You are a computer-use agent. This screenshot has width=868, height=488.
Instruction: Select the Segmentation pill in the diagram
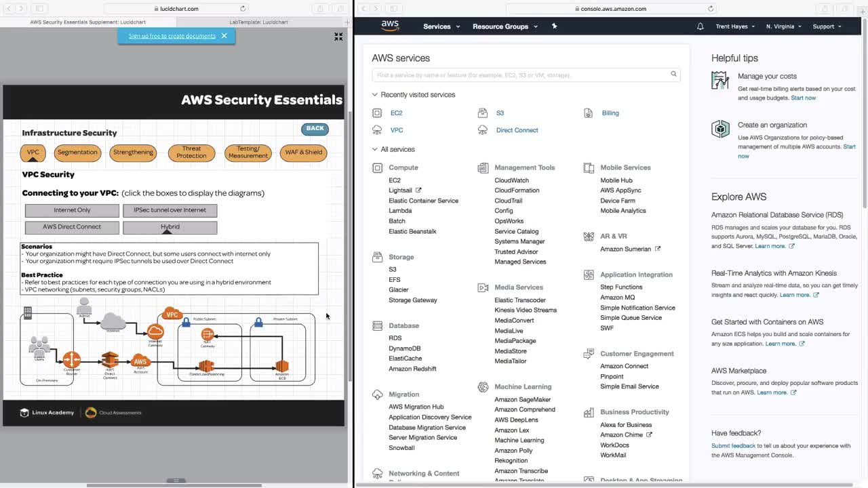77,152
